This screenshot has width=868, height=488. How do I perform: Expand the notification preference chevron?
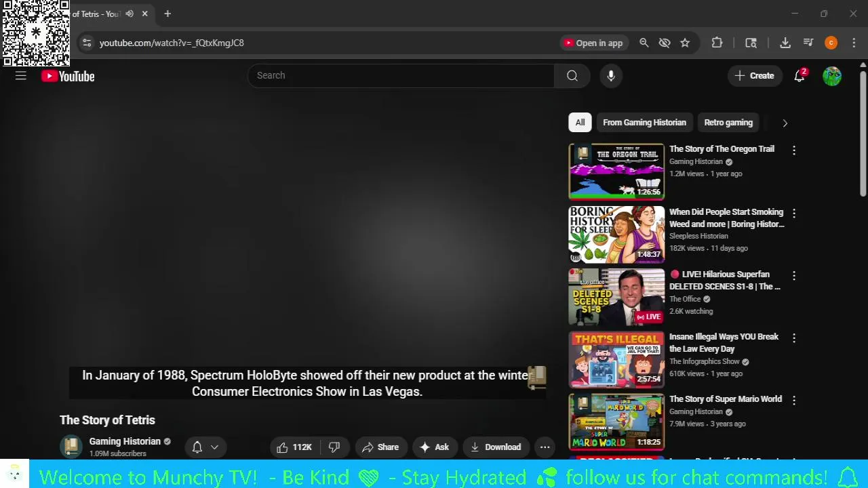click(x=214, y=447)
